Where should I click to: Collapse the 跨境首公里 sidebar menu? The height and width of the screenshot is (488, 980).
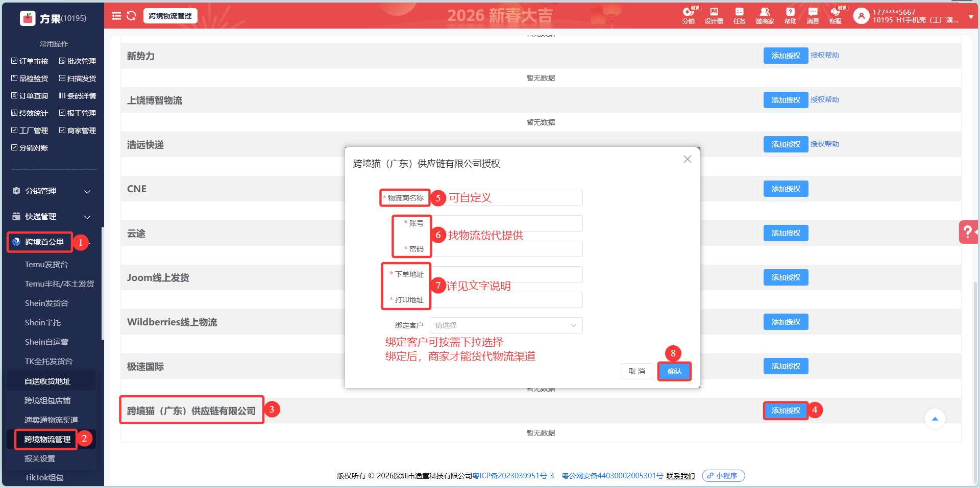tap(51, 242)
